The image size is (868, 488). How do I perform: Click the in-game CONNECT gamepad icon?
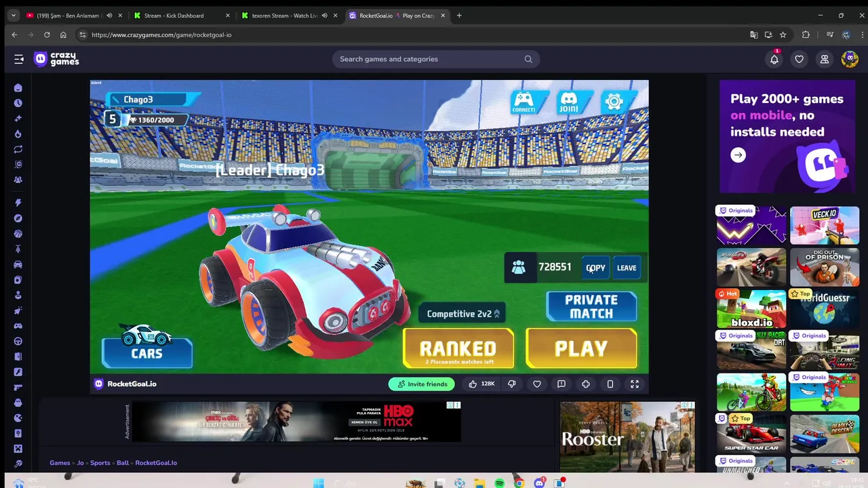[524, 102]
